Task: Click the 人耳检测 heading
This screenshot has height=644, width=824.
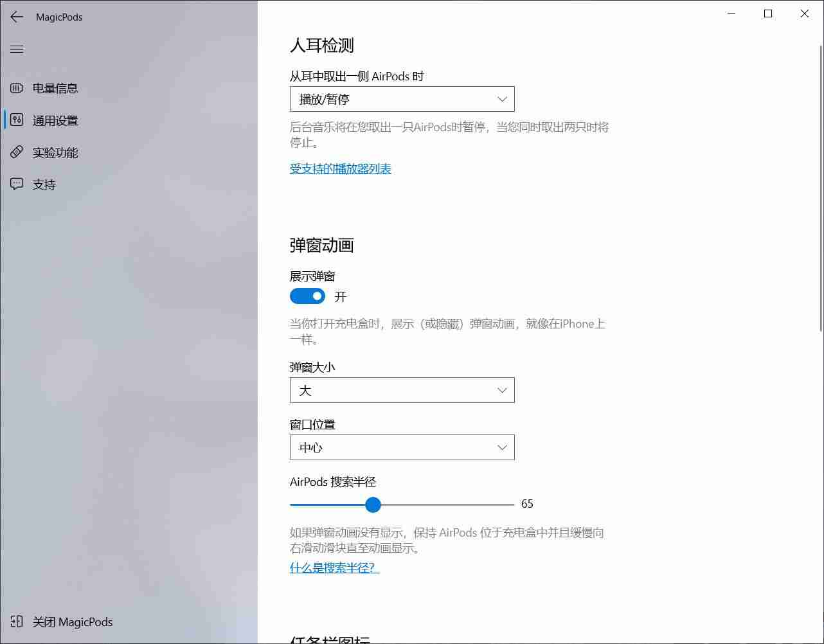Action: (x=322, y=45)
